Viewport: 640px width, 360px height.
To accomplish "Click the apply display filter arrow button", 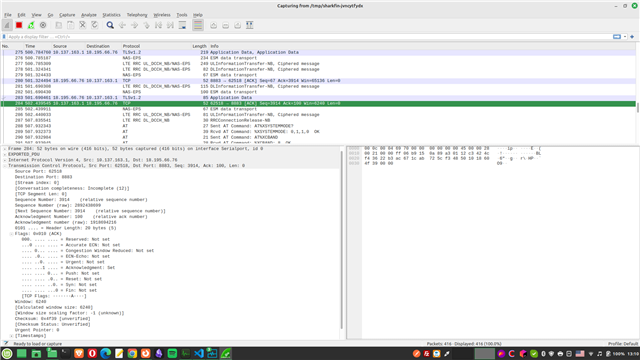I will tap(617, 37).
